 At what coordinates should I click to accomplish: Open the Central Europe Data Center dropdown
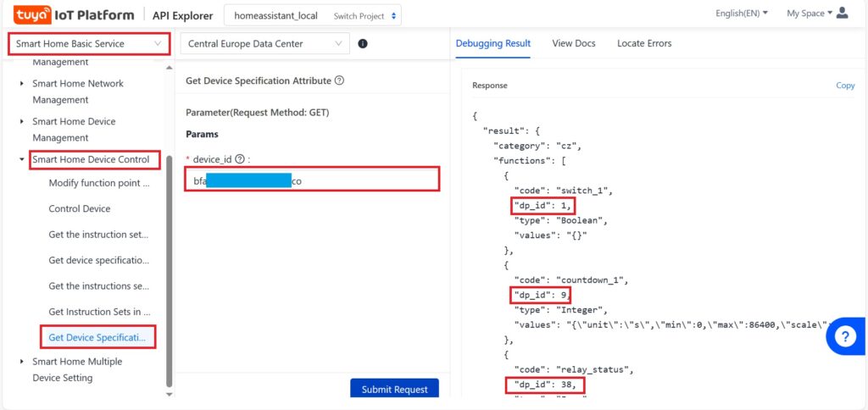265,44
